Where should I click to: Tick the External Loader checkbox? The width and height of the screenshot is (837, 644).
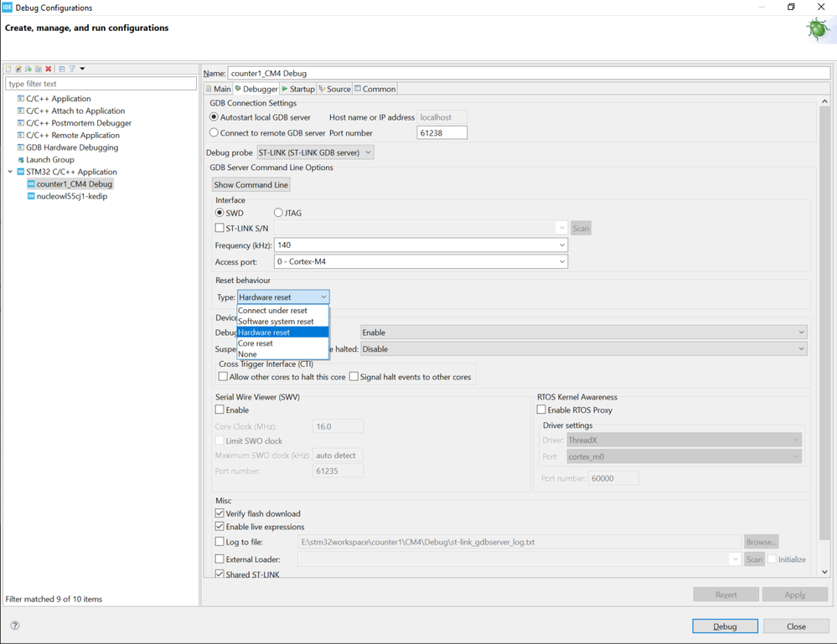click(220, 559)
